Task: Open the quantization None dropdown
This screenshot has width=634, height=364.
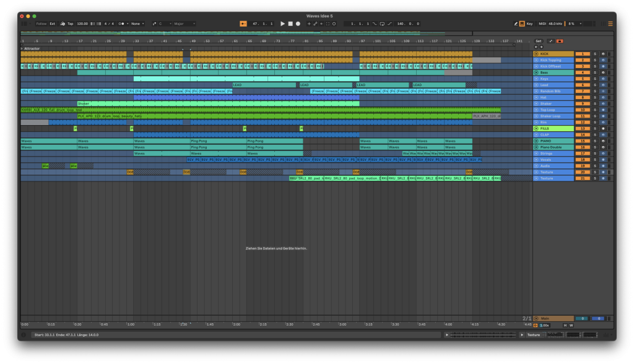Action: coord(137,24)
